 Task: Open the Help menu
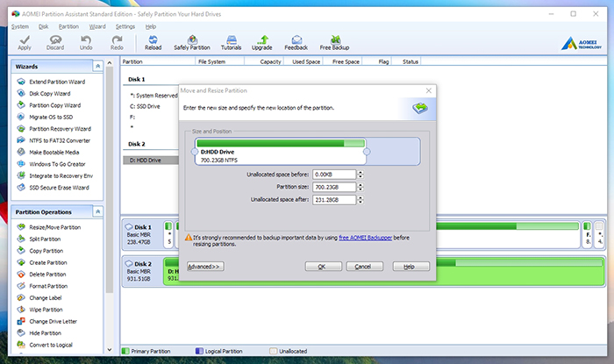point(151,26)
